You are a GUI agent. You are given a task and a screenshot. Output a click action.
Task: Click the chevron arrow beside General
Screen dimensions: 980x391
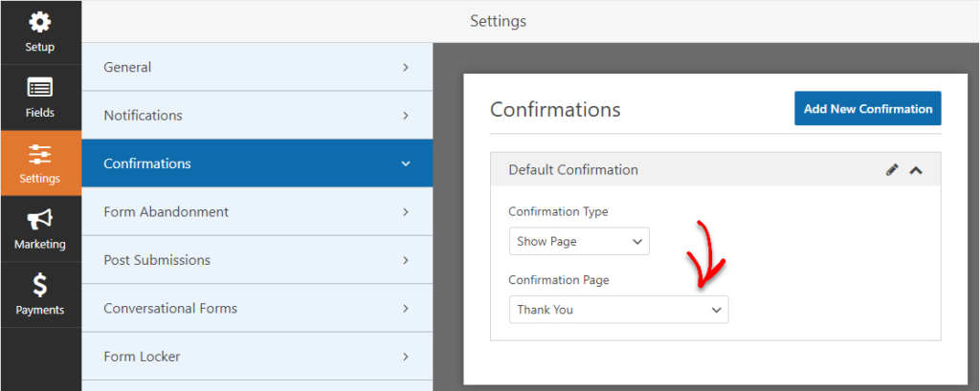[x=406, y=67]
